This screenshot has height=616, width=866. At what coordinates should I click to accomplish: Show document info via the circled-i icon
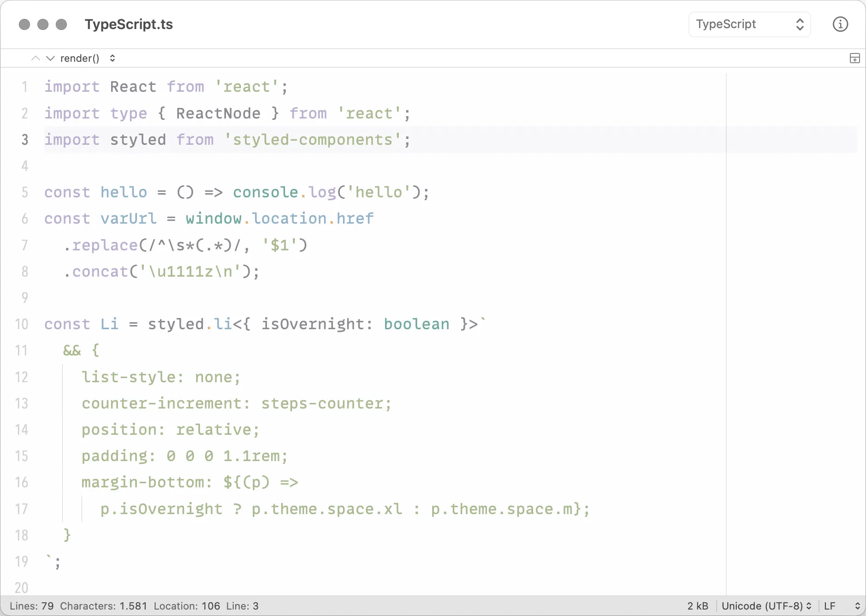point(840,24)
